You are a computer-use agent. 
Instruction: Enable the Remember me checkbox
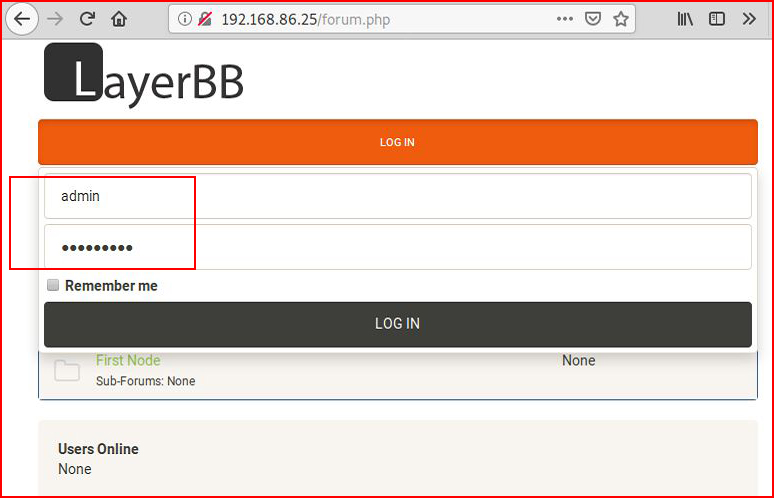tap(53, 285)
